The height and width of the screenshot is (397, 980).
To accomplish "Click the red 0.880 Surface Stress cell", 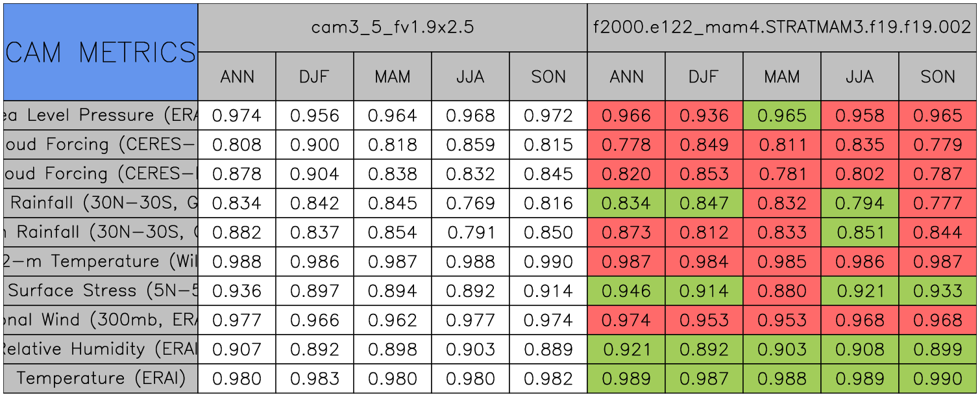I will [781, 291].
